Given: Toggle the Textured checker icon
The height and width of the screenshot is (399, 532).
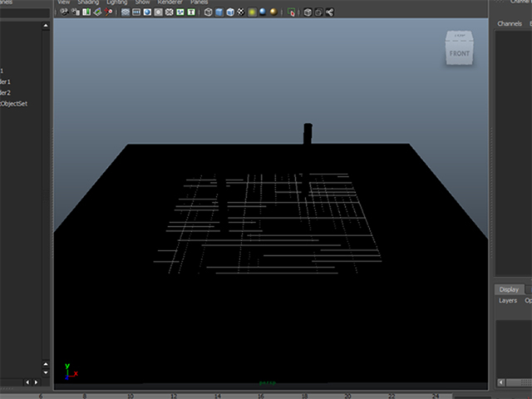Looking at the screenshot, I should [241, 12].
